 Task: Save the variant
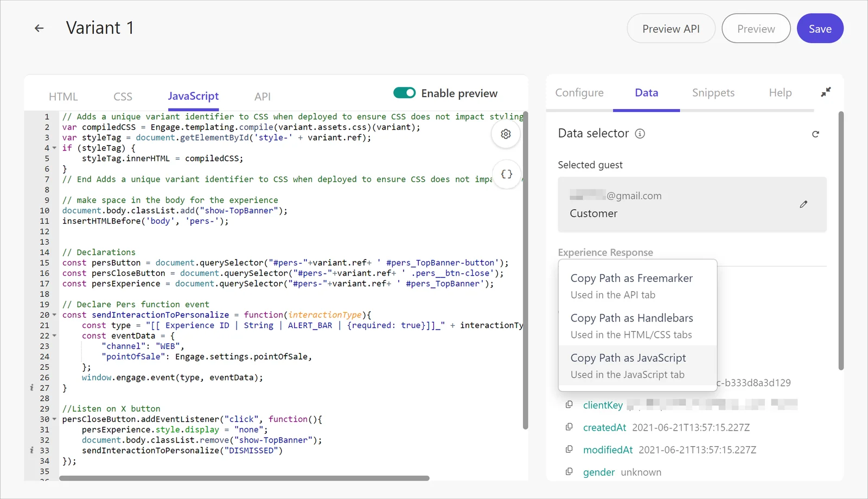coord(820,29)
